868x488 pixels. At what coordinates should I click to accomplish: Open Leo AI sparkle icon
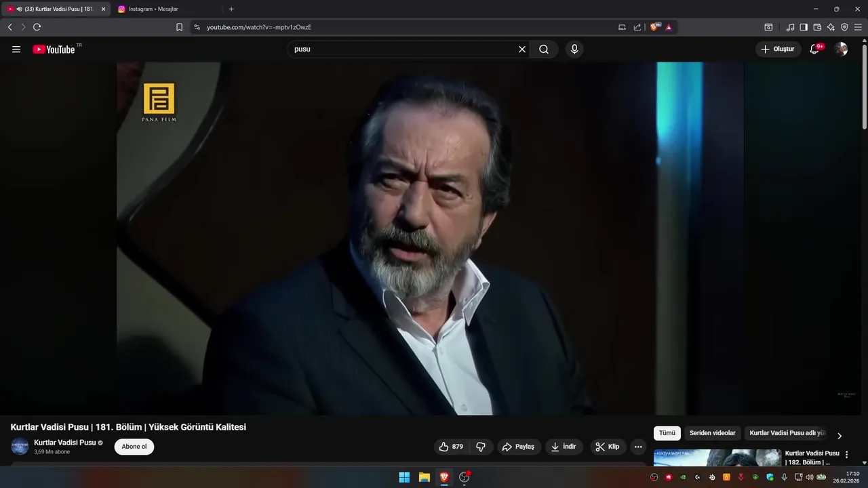coord(831,27)
